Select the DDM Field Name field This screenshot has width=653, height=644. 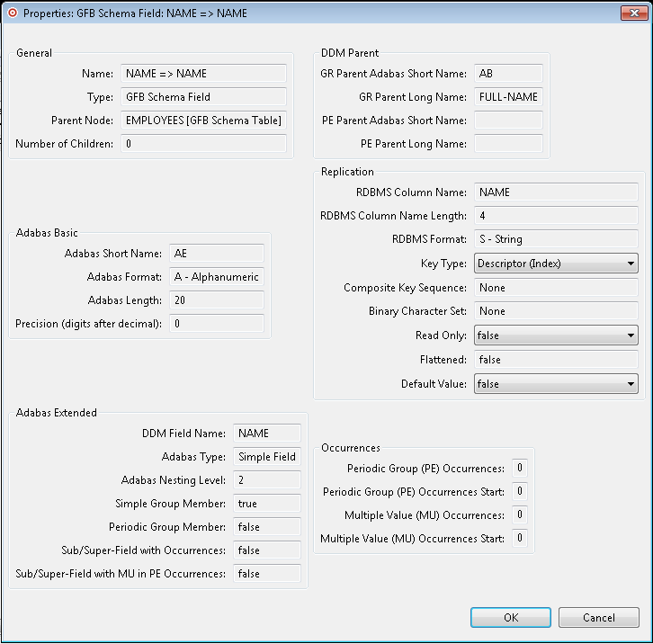(267, 434)
